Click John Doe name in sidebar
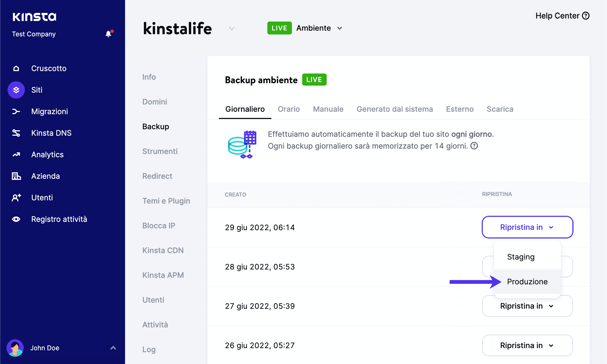 pyautogui.click(x=45, y=348)
